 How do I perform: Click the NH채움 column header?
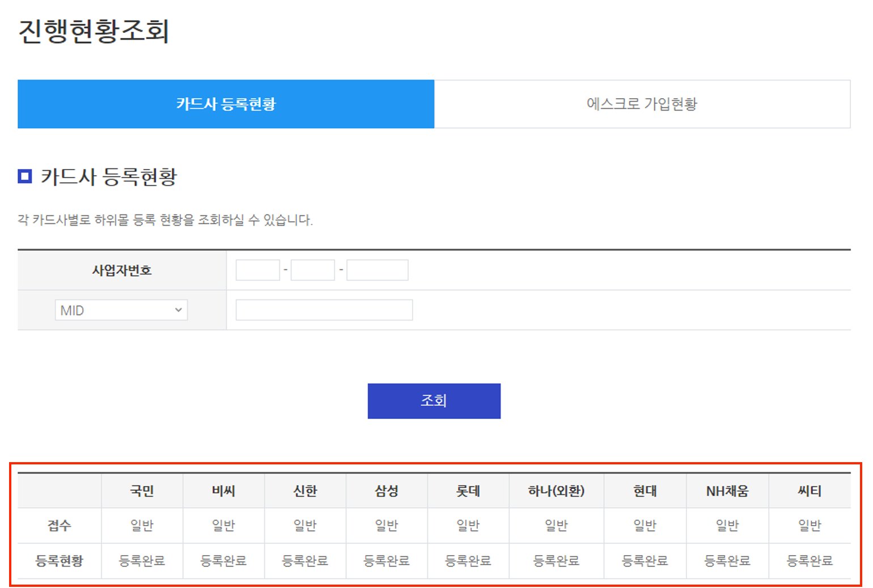pyautogui.click(x=727, y=491)
